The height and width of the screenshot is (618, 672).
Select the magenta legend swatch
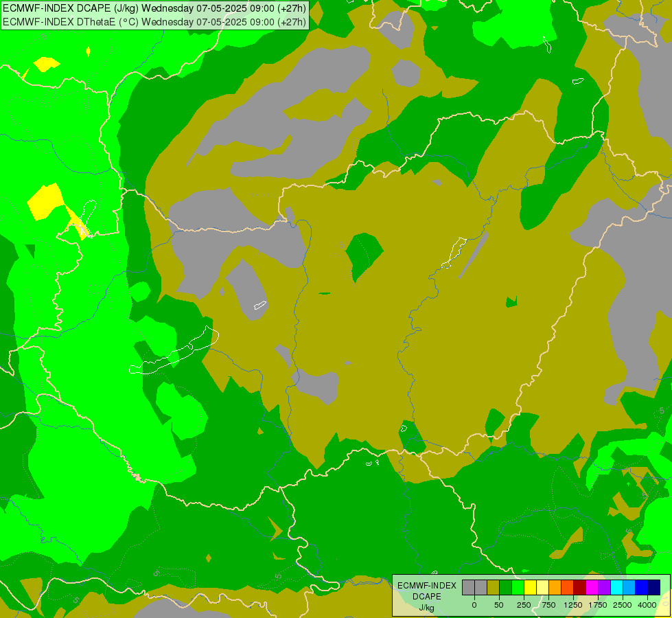pos(592,587)
